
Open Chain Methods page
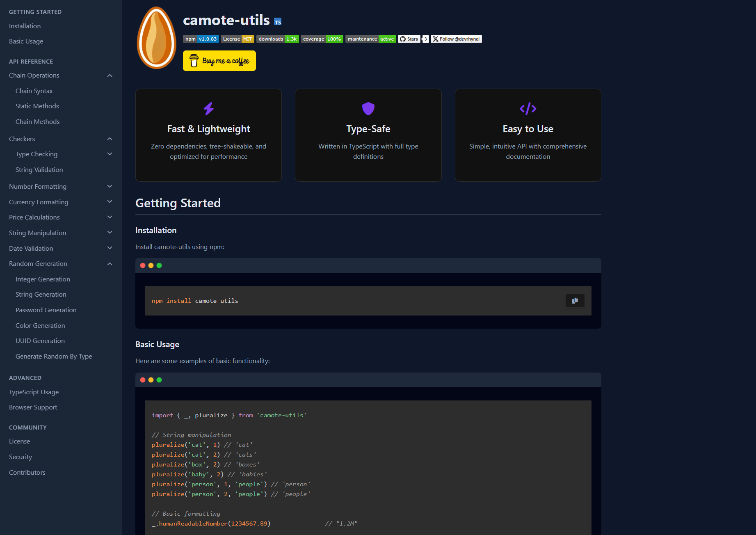(x=38, y=122)
